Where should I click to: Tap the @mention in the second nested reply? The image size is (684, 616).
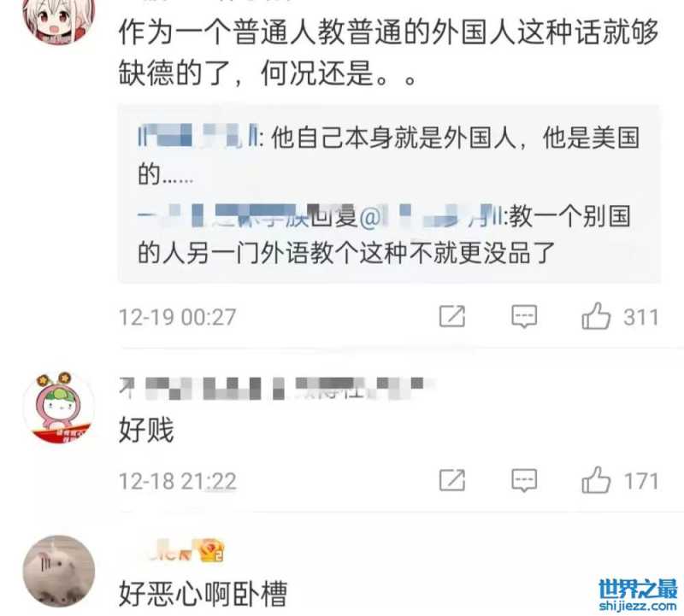[x=432, y=216]
